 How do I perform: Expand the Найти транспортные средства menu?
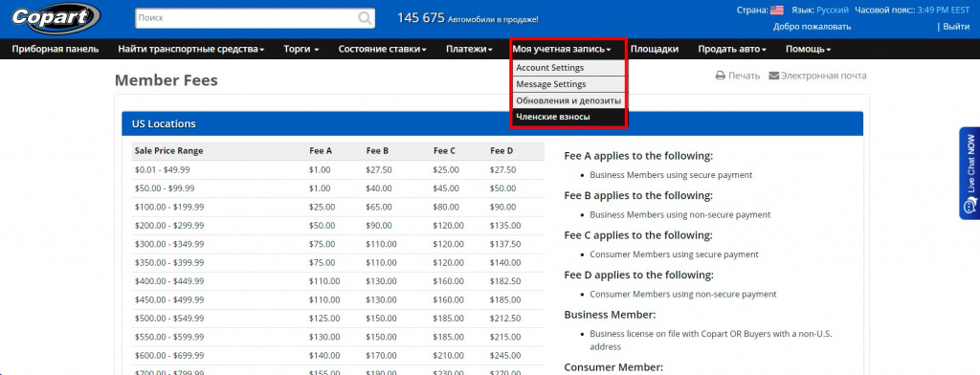tap(191, 49)
